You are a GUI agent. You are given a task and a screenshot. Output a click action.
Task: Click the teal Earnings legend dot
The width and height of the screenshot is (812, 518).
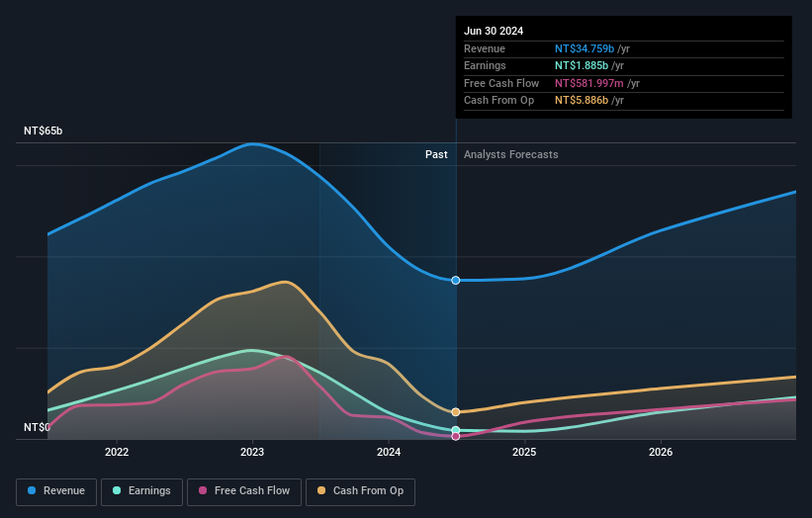(117, 490)
